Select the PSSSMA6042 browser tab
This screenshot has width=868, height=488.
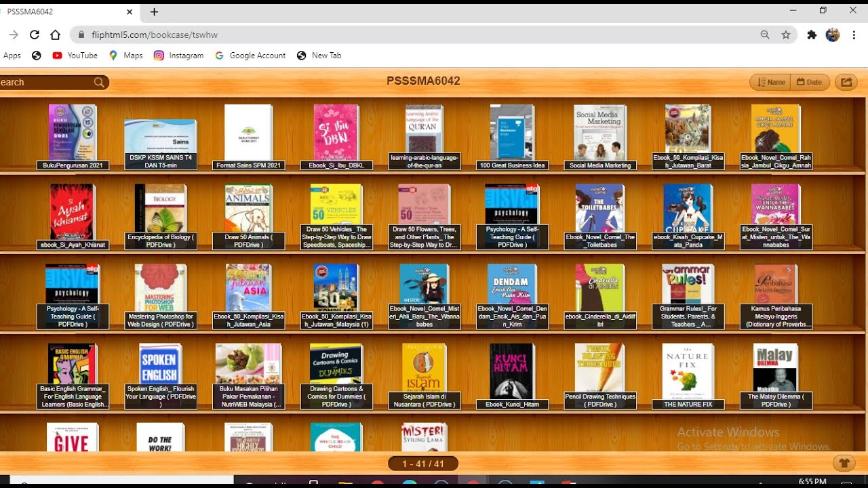click(x=68, y=12)
